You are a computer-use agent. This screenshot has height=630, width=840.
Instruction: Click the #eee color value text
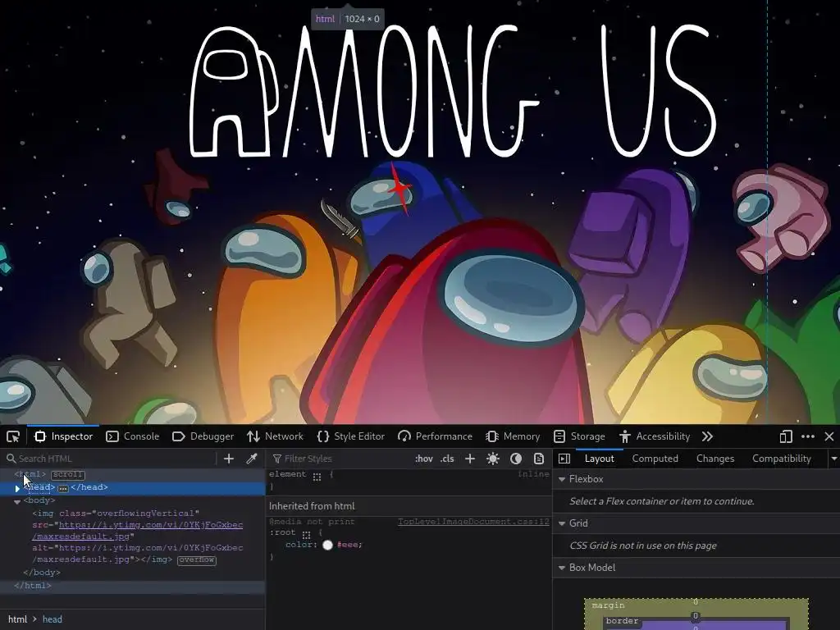point(349,545)
